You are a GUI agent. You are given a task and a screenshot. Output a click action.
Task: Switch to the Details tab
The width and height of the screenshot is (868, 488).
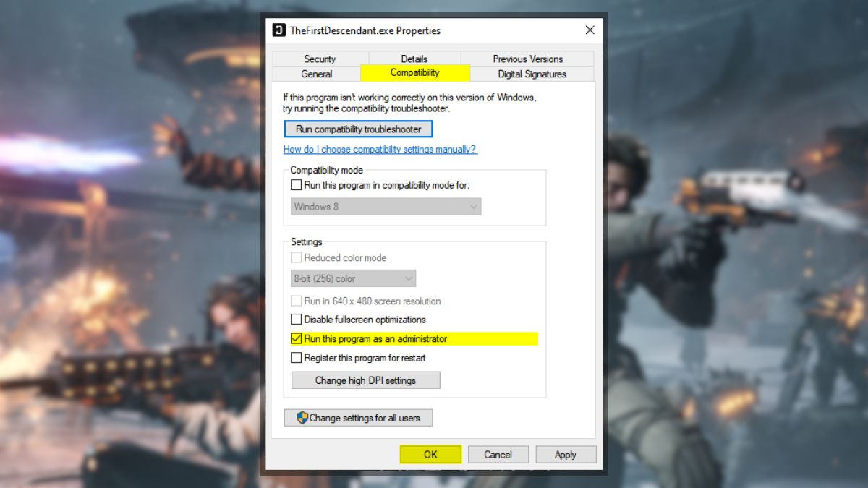[414, 59]
